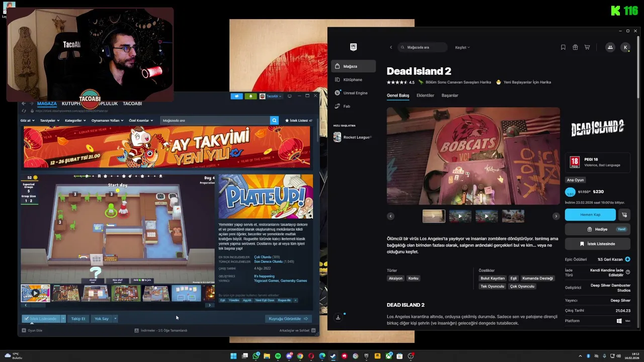Screen dimensions: 644x362
Task: Click the Steam store search magnifier button
Action: 274,121
